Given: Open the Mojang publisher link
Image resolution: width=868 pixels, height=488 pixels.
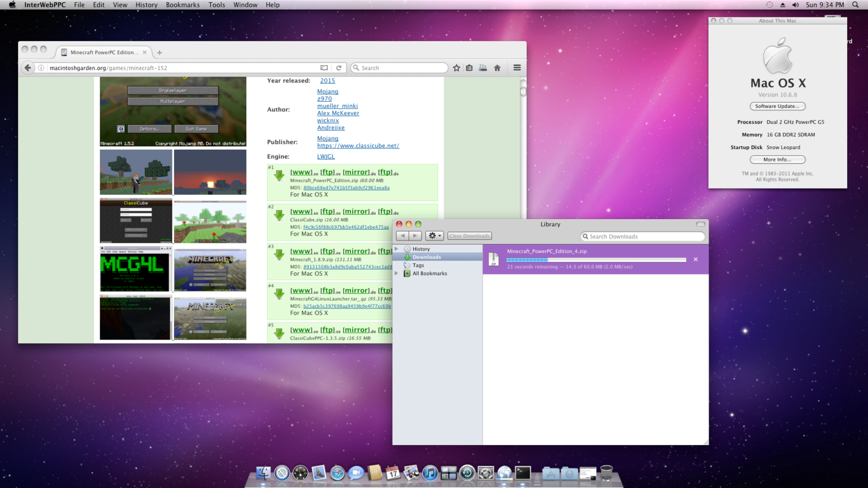Looking at the screenshot, I should [327, 138].
